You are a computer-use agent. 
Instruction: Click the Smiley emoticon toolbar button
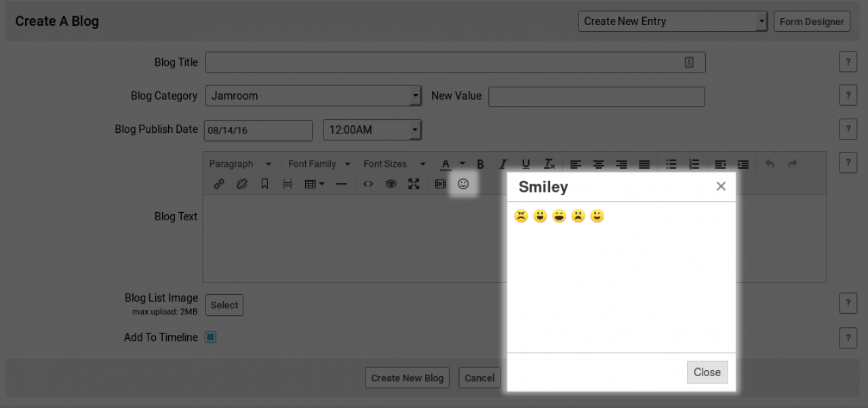(463, 184)
